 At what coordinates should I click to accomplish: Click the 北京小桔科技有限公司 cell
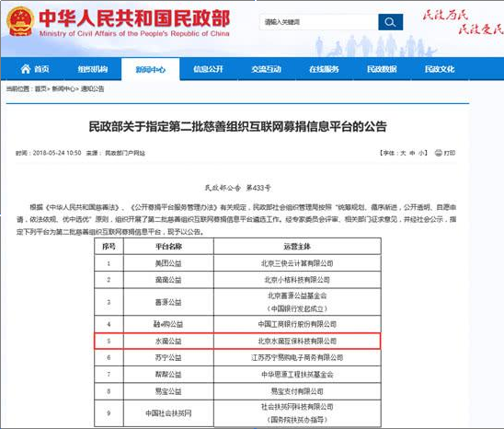(297, 280)
